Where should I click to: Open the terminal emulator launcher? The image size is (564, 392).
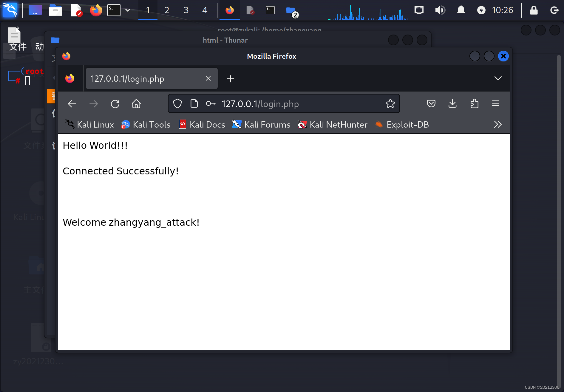point(114,10)
